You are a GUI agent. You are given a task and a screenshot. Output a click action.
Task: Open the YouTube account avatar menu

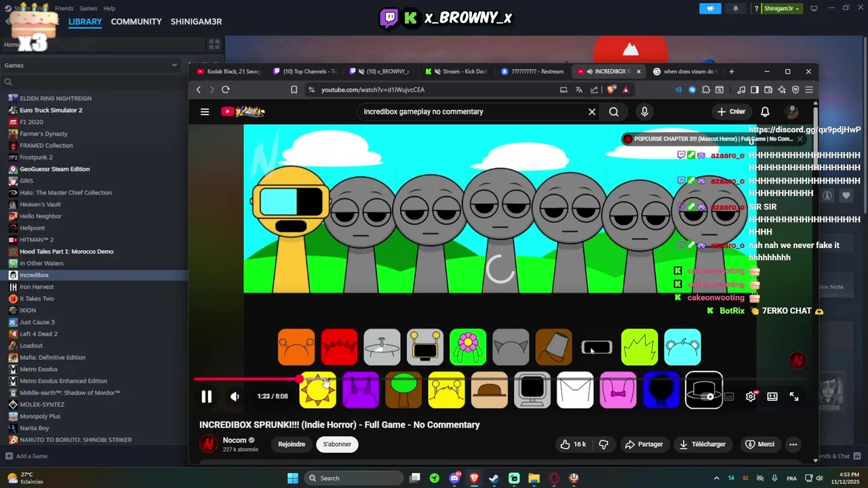point(791,112)
